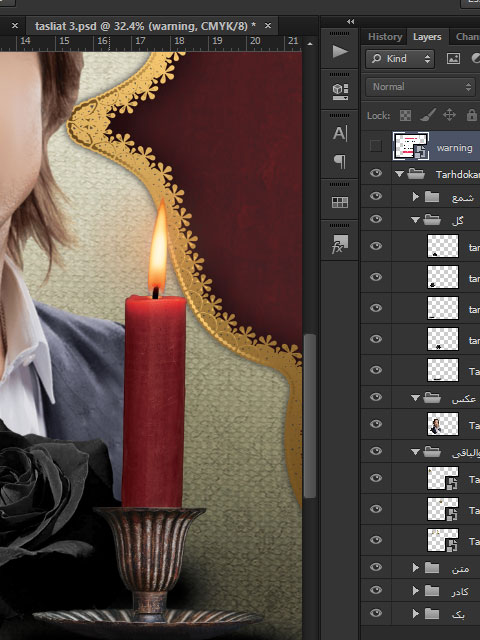Expand the شمع layer group
The height and width of the screenshot is (640, 480).
click(416, 197)
